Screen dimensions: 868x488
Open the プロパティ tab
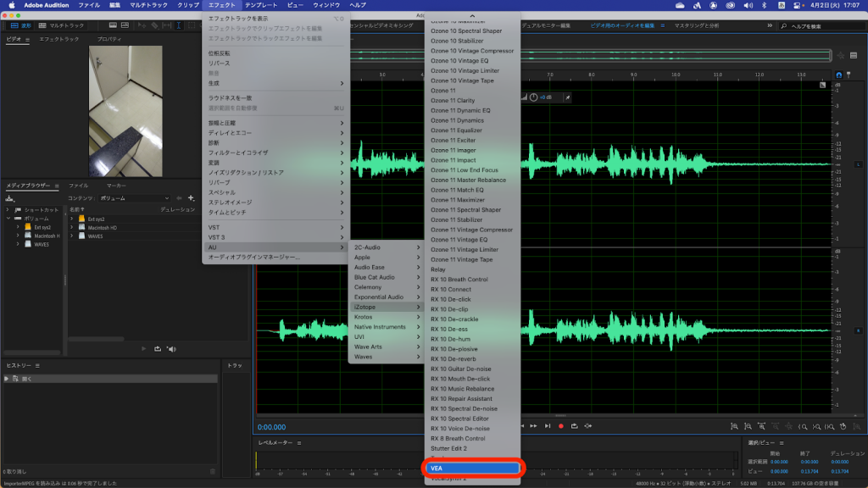click(x=109, y=39)
